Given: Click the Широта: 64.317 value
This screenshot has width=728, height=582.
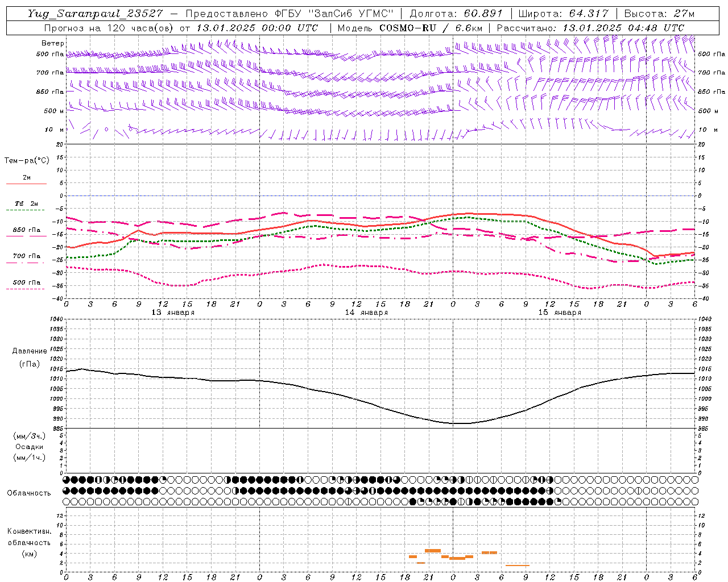Looking at the screenshot, I should click(x=564, y=14).
